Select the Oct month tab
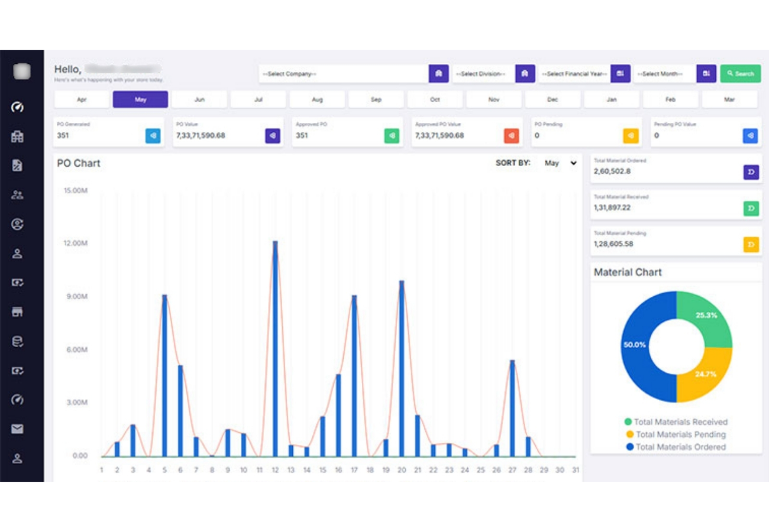769x532 pixels. coord(435,99)
